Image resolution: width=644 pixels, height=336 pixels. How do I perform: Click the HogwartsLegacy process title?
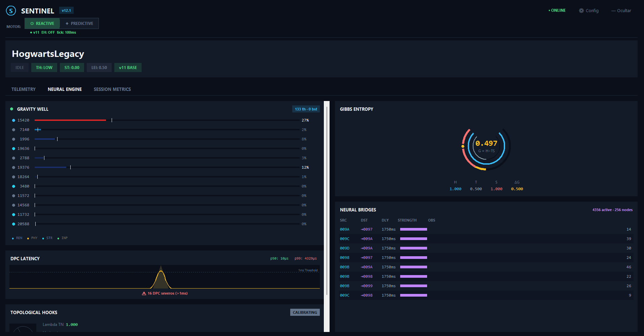[48, 54]
